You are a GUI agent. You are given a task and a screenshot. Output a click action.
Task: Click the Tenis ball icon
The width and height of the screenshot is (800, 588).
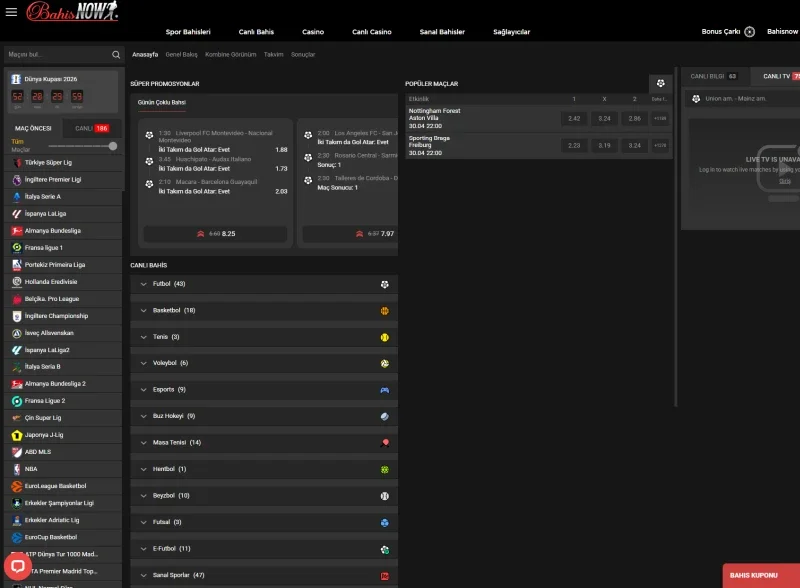(x=385, y=337)
